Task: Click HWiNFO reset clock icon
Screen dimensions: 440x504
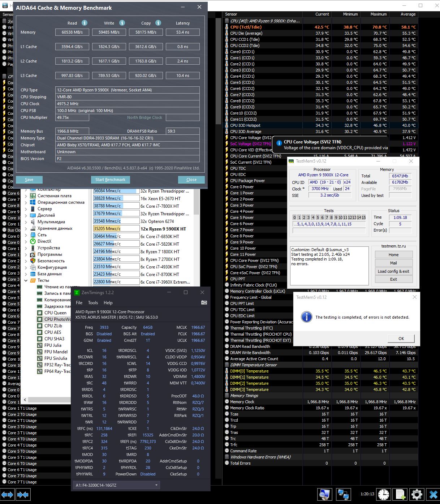Action: click(384, 494)
